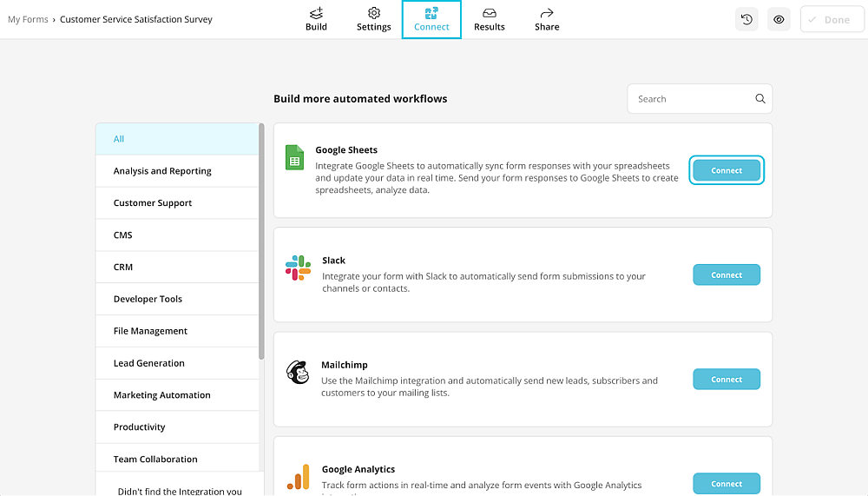Image resolution: width=868 pixels, height=496 pixels.
Task: Connect the Mailchimp integration
Action: (x=727, y=379)
